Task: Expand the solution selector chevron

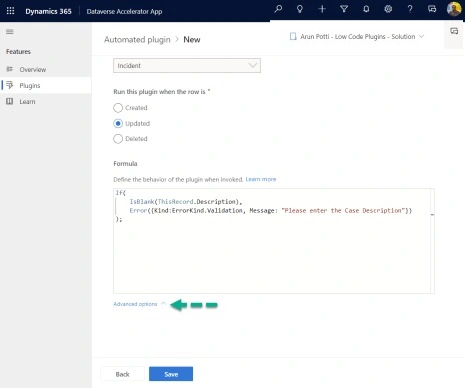Action: click(422, 36)
